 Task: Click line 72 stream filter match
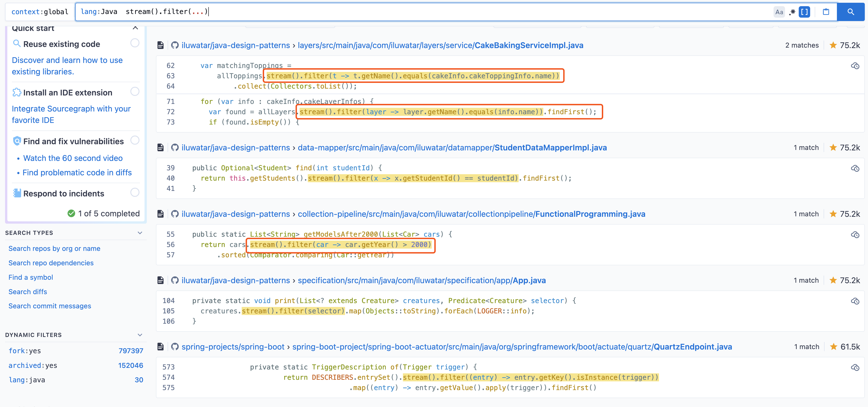coord(421,112)
